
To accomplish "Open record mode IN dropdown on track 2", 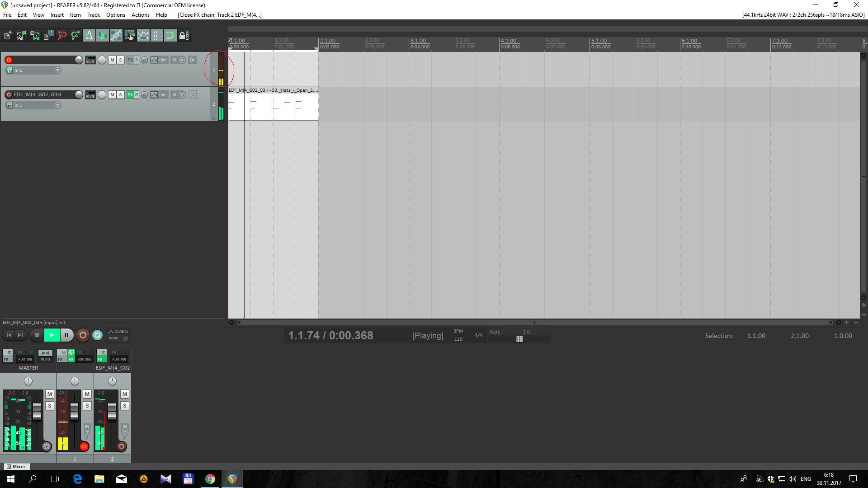I will tap(182, 95).
